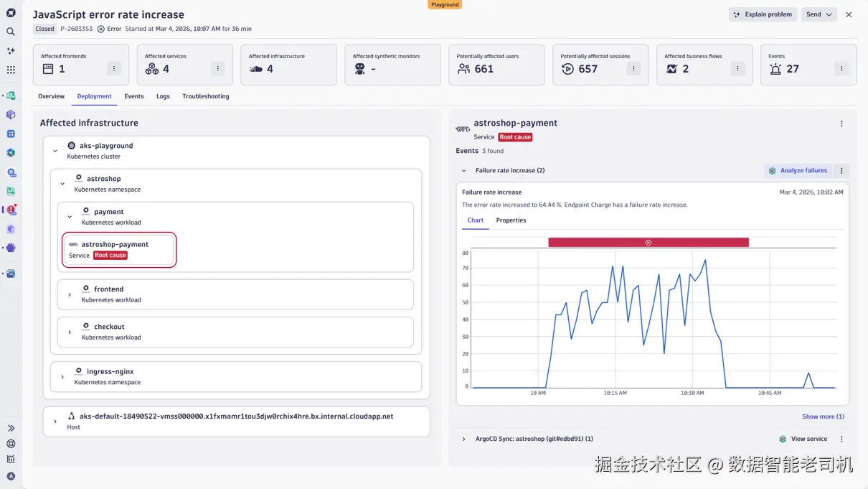
Task: Expand the ingress-nginx namespace node
Action: (62, 377)
